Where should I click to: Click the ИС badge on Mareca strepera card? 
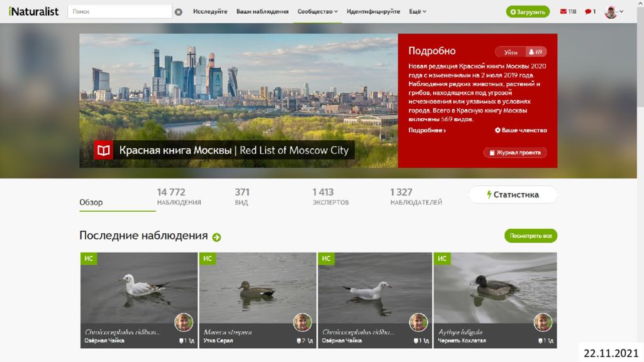point(208,258)
